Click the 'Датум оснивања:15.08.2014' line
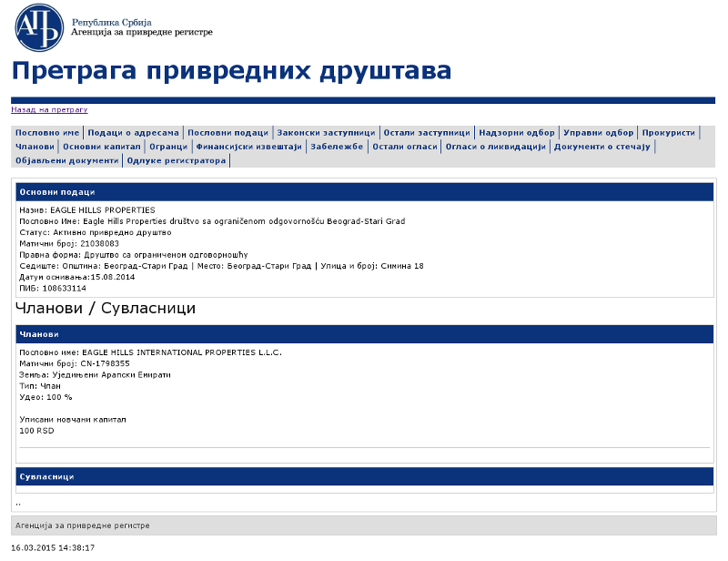 (77, 277)
